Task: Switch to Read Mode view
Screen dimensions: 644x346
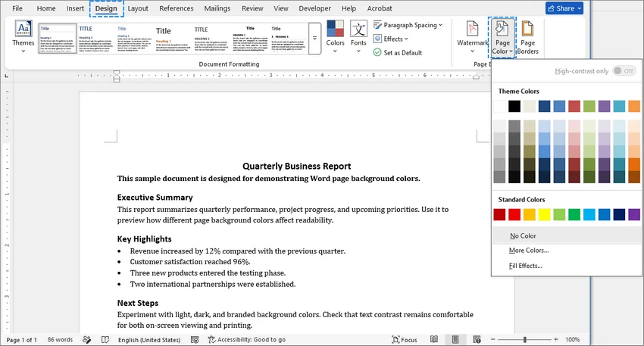Action: (x=434, y=340)
